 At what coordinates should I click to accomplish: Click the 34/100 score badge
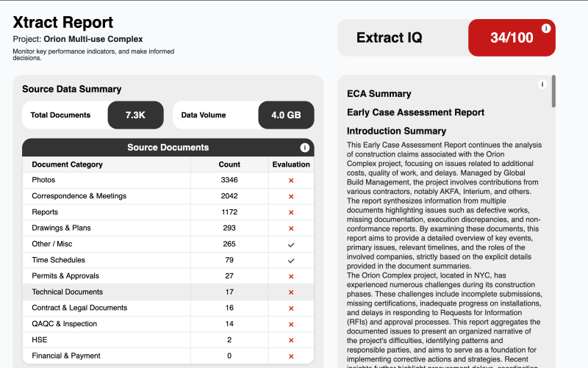[x=512, y=38]
